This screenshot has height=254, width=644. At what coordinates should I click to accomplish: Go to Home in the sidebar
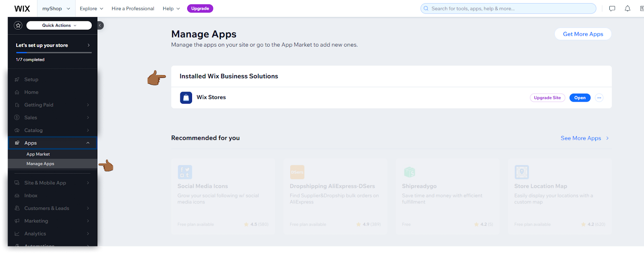click(31, 92)
